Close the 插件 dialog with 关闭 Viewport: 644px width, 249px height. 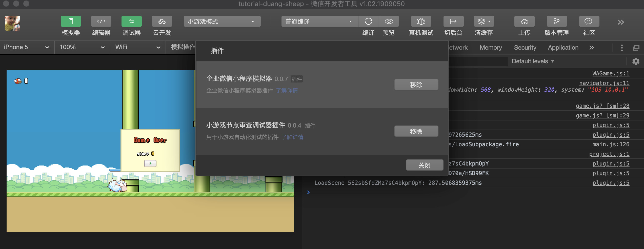click(x=425, y=165)
